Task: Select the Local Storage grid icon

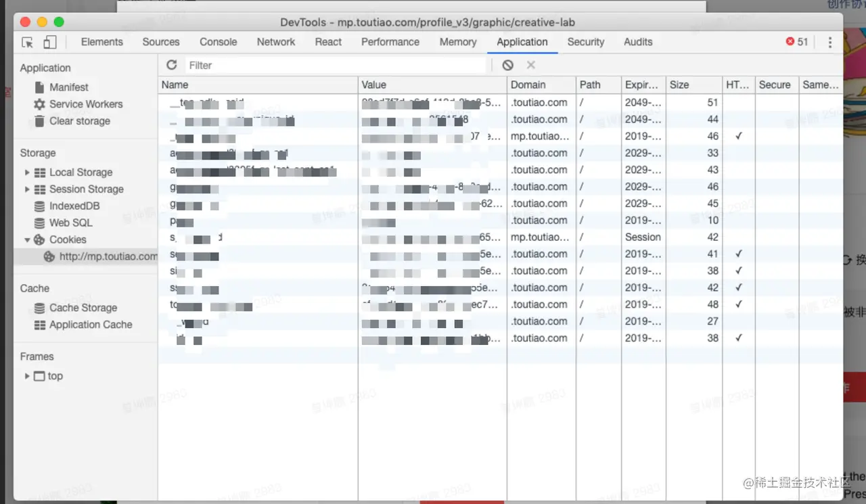Action: pos(40,173)
